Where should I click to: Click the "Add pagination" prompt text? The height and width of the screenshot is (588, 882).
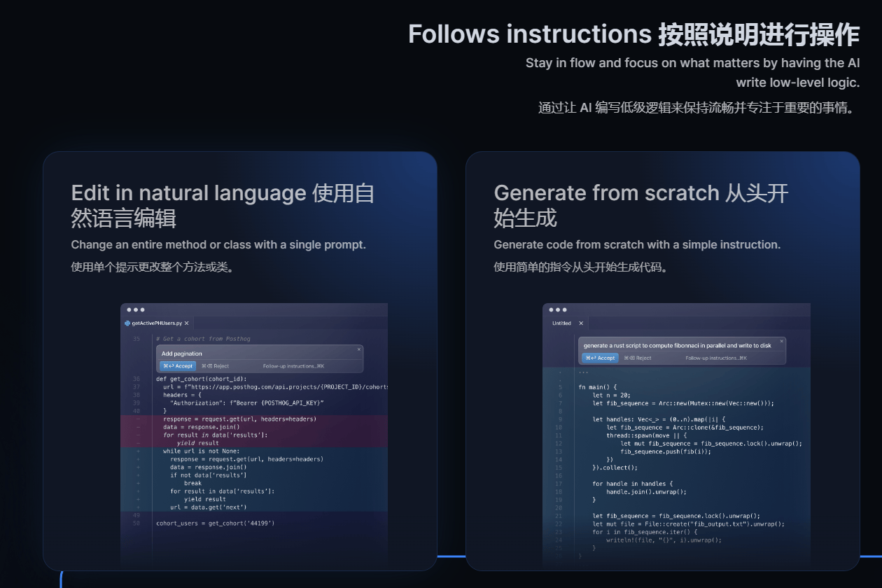pyautogui.click(x=182, y=353)
